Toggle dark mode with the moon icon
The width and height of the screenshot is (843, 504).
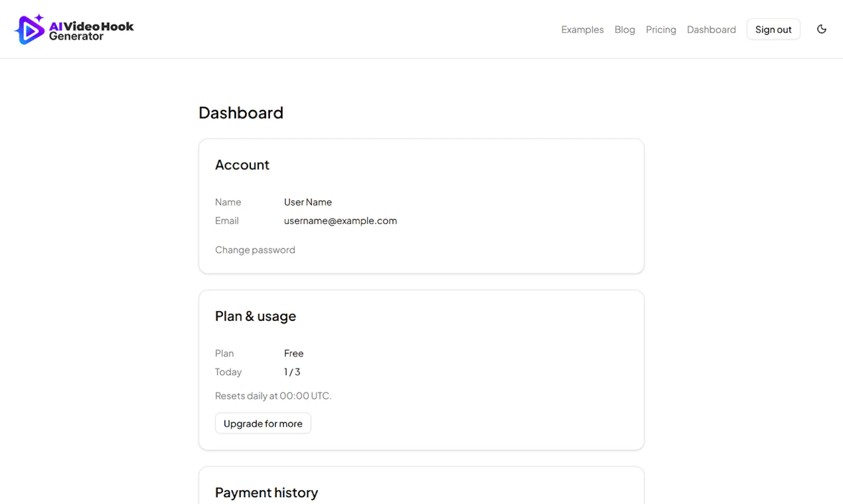click(x=821, y=29)
